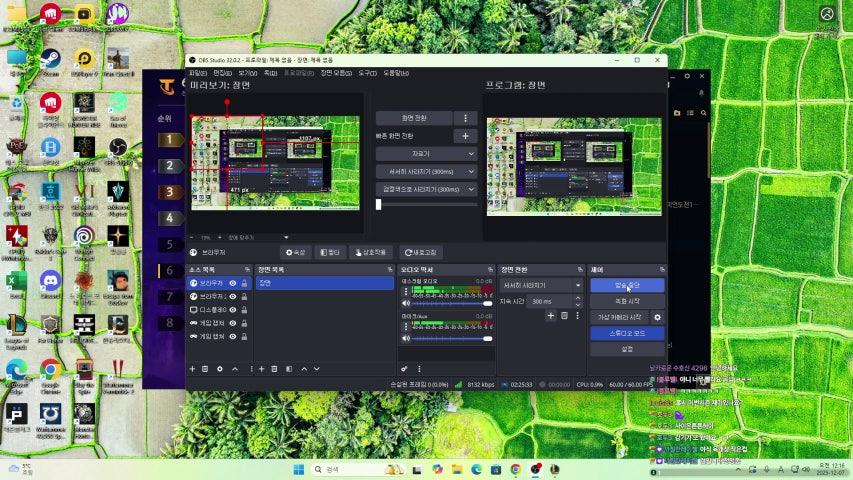Screen dimensions: 853x480
Task: Toggle lock on the last game capture source
Action: [244, 336]
